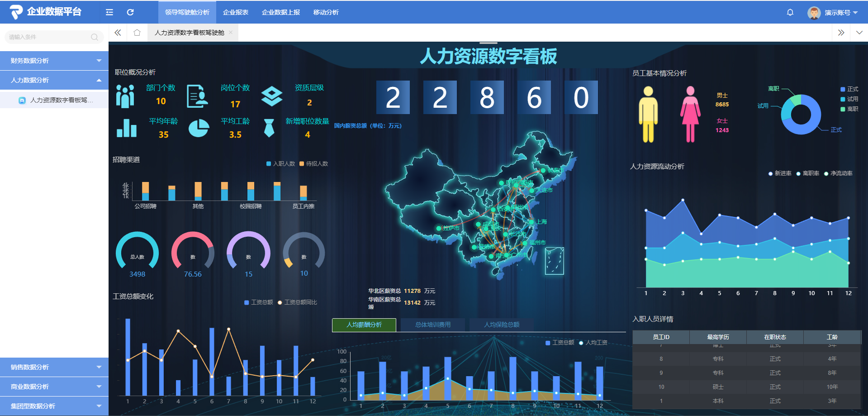
Task: Click the 部门个数 people icon
Action: click(125, 96)
